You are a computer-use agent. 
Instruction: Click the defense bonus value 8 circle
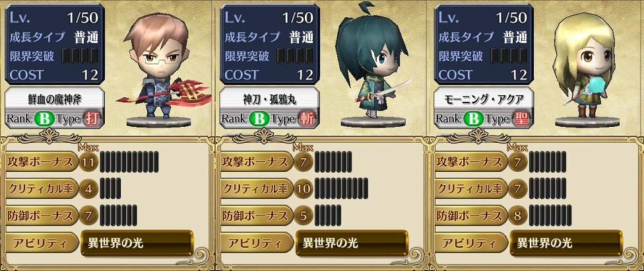click(x=519, y=215)
